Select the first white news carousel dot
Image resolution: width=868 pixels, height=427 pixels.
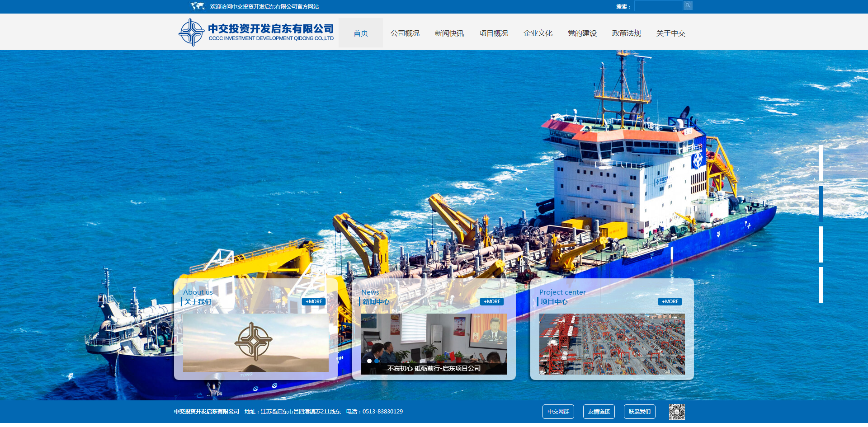coord(369,361)
